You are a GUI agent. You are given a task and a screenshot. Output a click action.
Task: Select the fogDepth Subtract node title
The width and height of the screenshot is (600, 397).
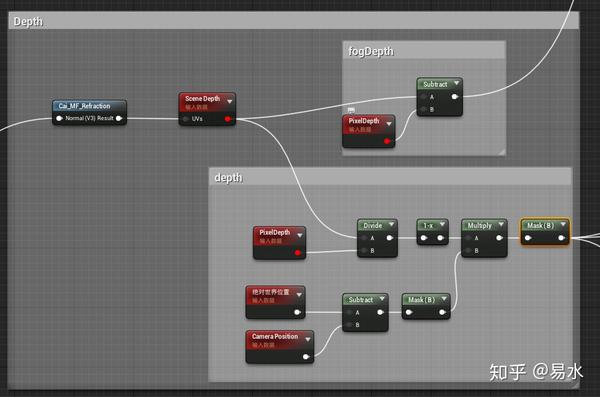click(435, 84)
